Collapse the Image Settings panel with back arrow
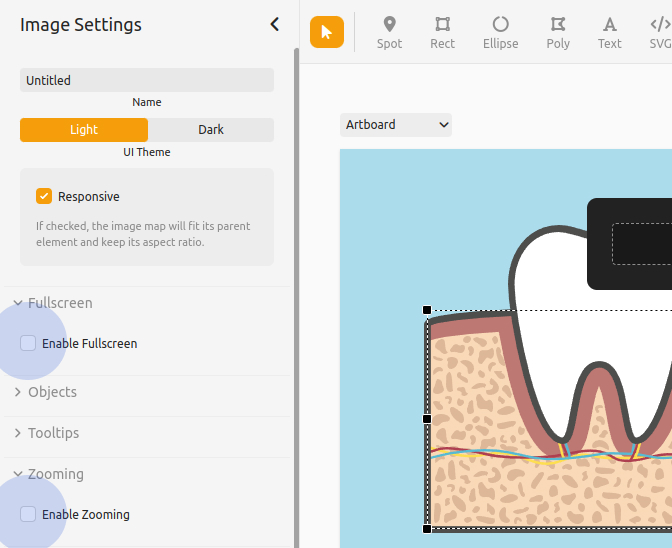The width and height of the screenshot is (672, 548). 275,24
